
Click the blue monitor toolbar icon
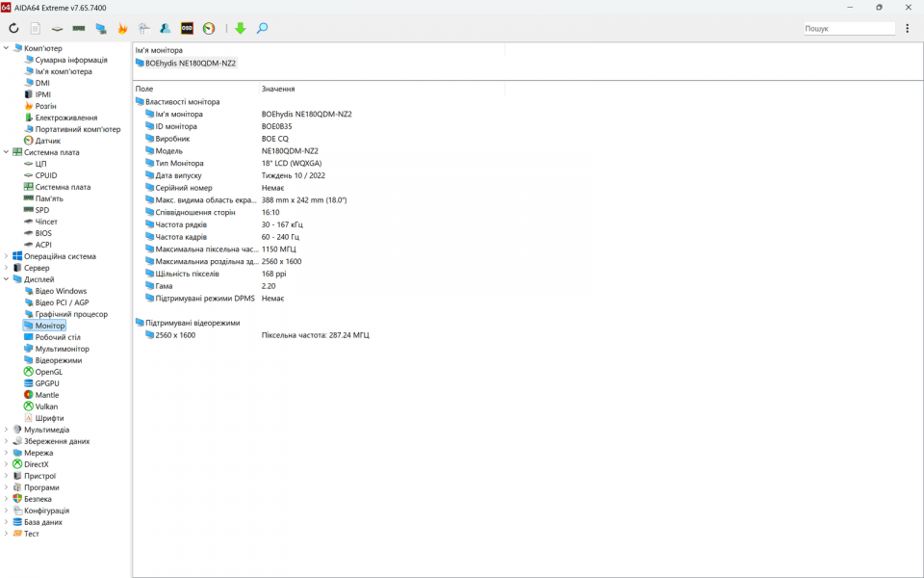click(101, 28)
